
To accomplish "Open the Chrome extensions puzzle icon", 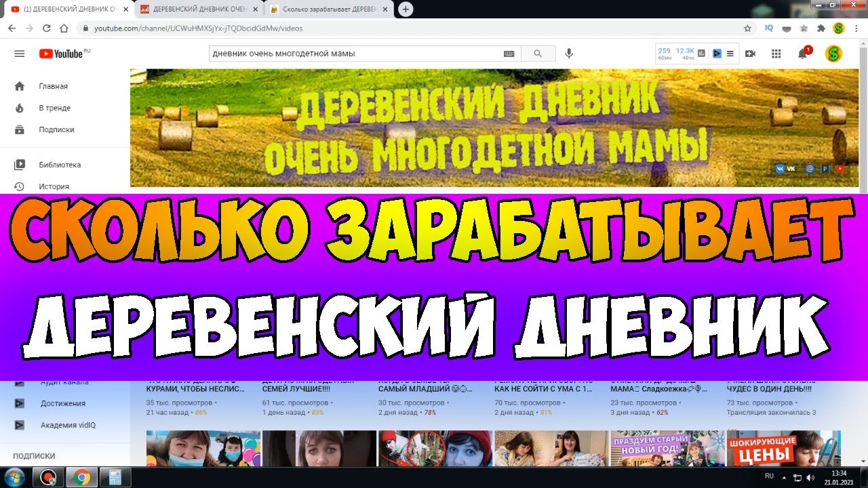I will pyautogui.click(x=821, y=28).
